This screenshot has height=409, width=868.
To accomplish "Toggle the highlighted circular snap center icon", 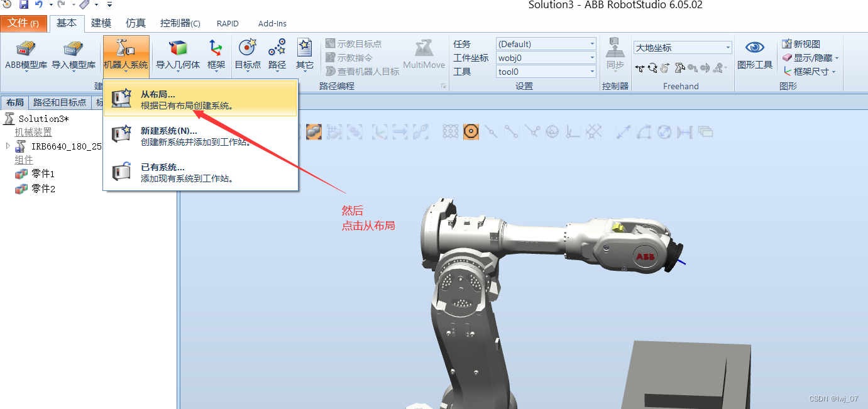I will pyautogui.click(x=471, y=131).
